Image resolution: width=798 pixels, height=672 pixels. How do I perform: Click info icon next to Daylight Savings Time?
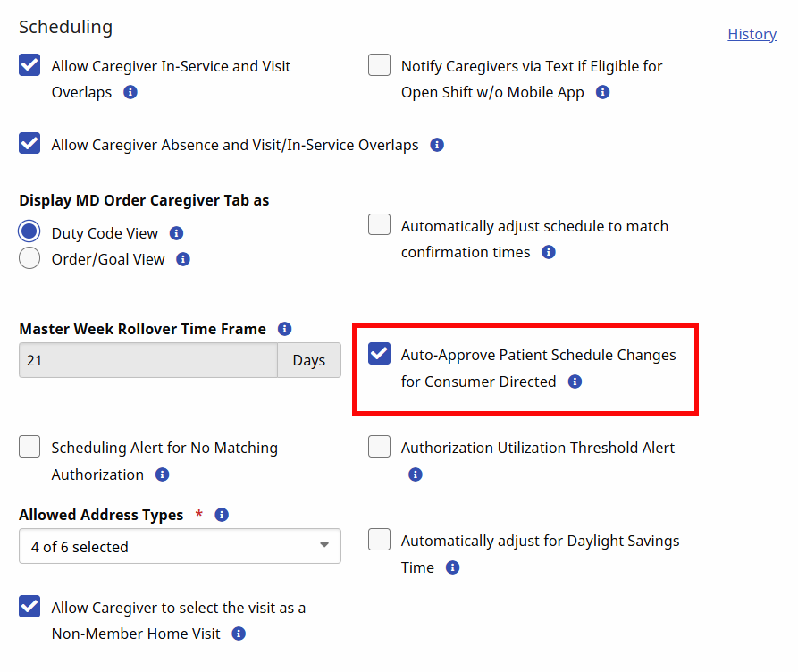coord(452,567)
